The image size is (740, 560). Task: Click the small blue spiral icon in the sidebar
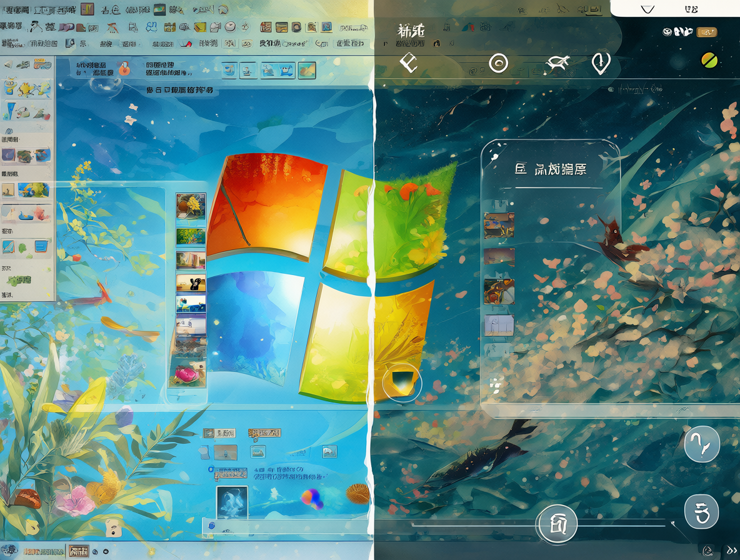[x=9, y=131]
